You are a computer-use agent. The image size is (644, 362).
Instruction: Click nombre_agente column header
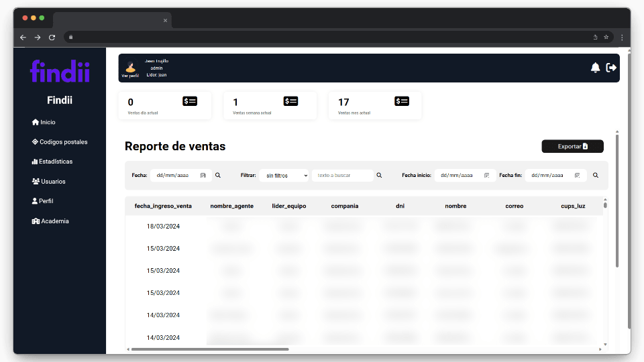(x=231, y=206)
